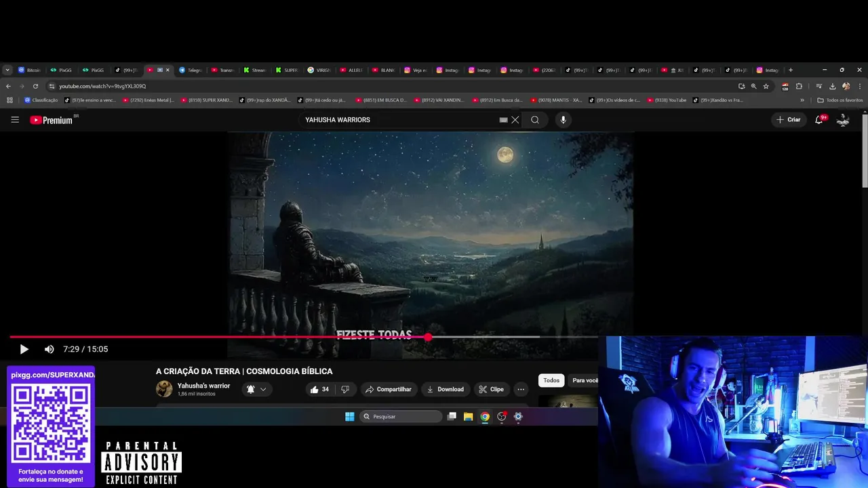Viewport: 868px width, 488px height.
Task: Dislike the video with thumbs down
Action: [344, 389]
